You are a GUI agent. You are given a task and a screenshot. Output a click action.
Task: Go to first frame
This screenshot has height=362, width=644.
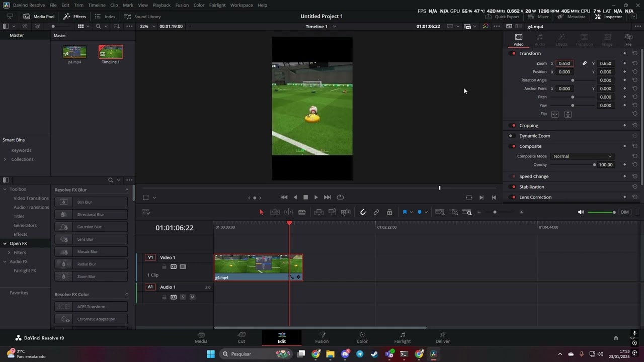pos(284,198)
